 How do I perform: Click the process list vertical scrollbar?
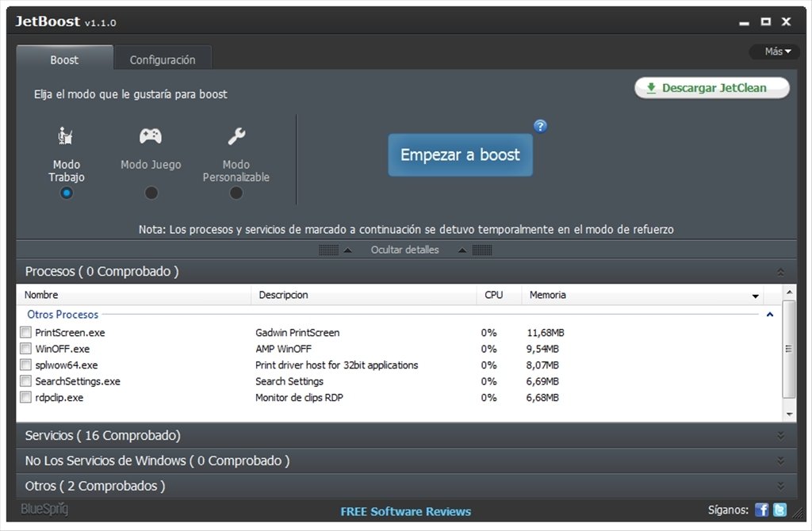(788, 349)
